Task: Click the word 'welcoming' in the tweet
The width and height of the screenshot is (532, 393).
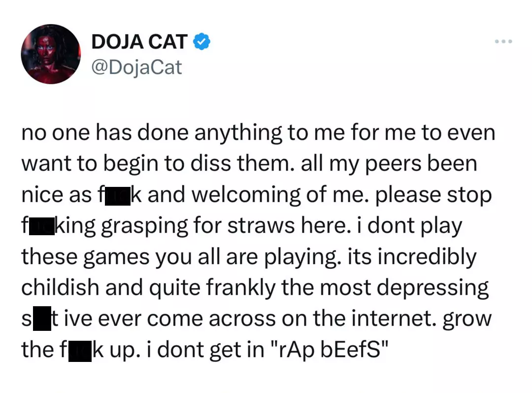Action: [246, 195]
